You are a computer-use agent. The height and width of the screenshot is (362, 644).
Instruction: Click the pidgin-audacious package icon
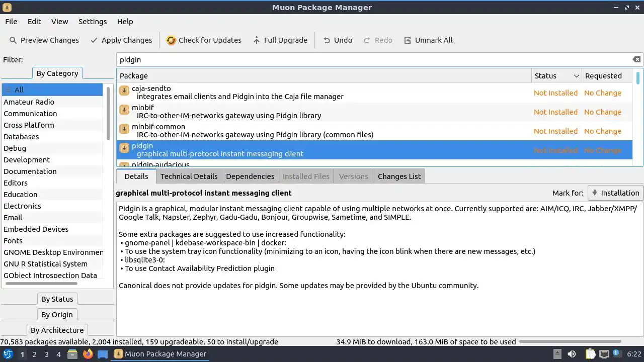point(124,164)
